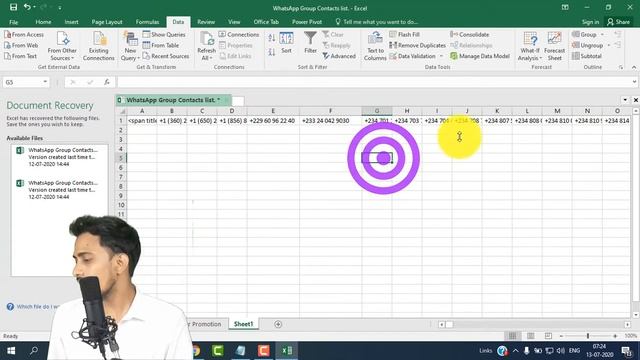This screenshot has height=360, width=640.
Task: Add a new sheet with plus button
Action: [278, 324]
